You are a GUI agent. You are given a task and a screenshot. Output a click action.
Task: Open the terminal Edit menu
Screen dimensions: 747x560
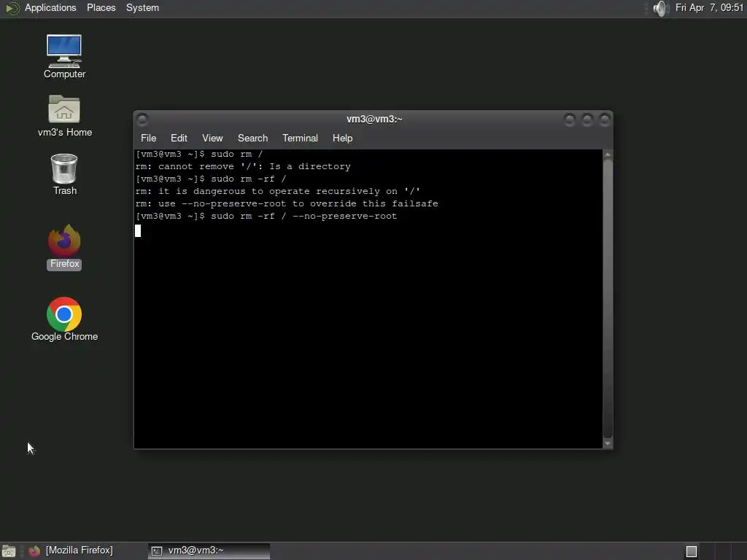(179, 138)
